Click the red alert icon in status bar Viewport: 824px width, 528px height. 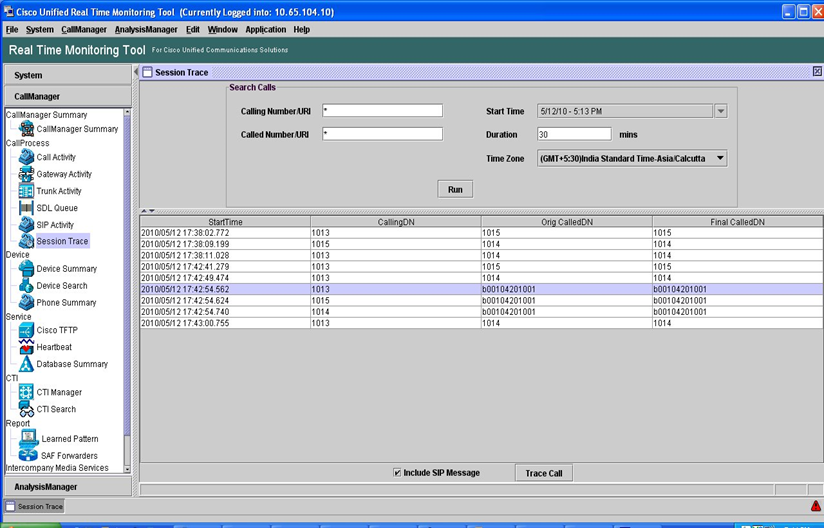(816, 506)
